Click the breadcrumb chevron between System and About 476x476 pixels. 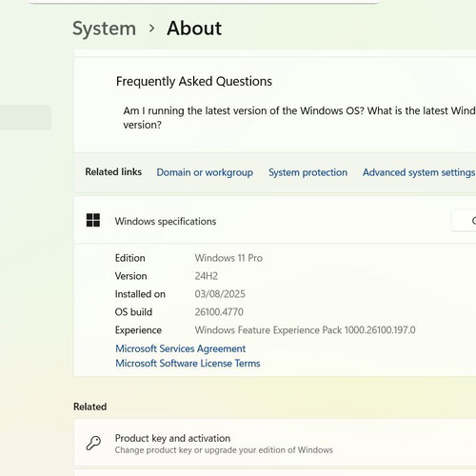coord(152,29)
